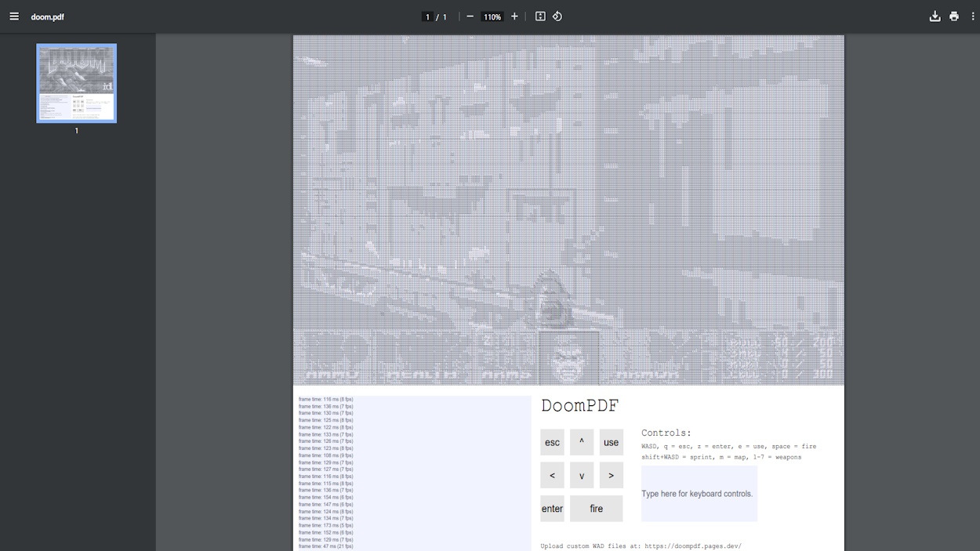Screen dimensions: 980x551
Task: Print the PDF document
Action: pos(953,16)
